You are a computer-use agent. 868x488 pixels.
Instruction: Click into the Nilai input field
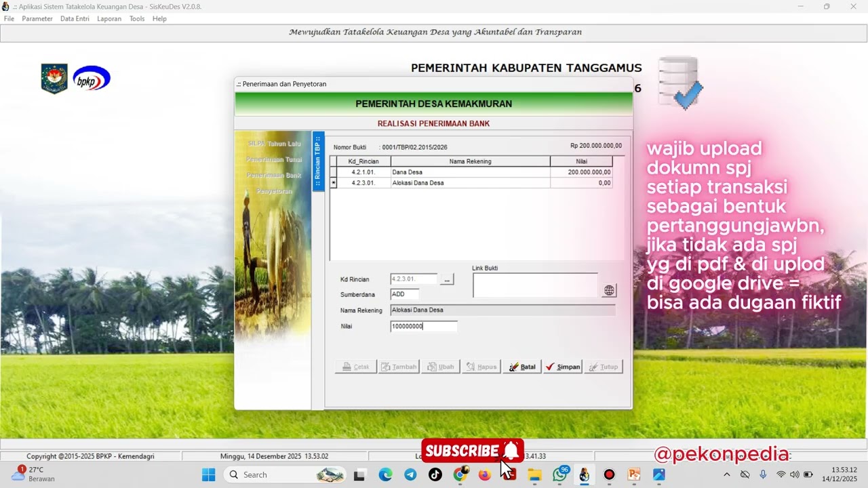(424, 327)
